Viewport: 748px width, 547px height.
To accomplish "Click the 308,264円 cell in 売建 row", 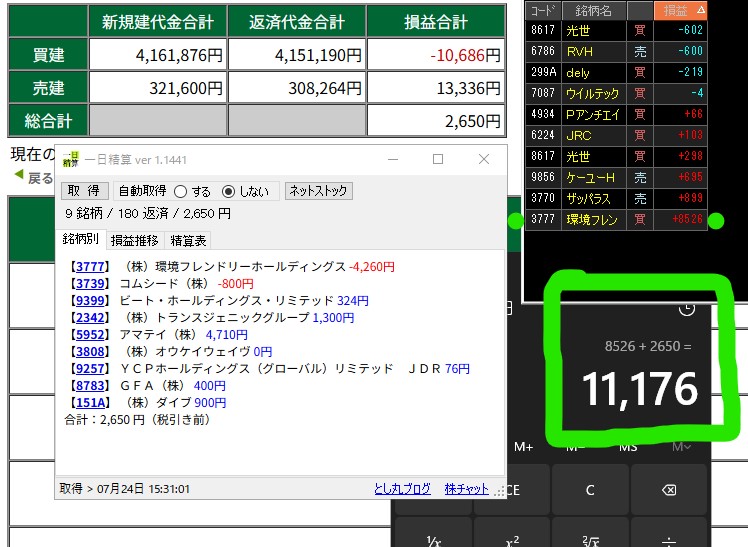I will tap(297, 88).
